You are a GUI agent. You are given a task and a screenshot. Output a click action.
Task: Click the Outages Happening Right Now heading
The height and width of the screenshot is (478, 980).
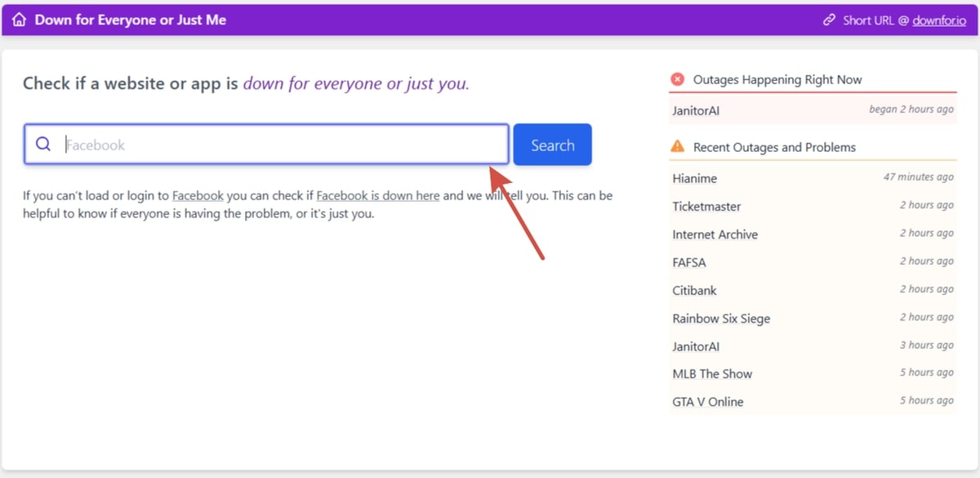[x=777, y=79]
